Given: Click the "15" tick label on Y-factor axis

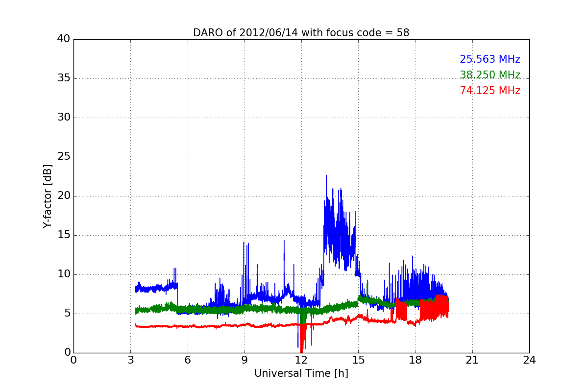Looking at the screenshot, I should pyautogui.click(x=64, y=235).
